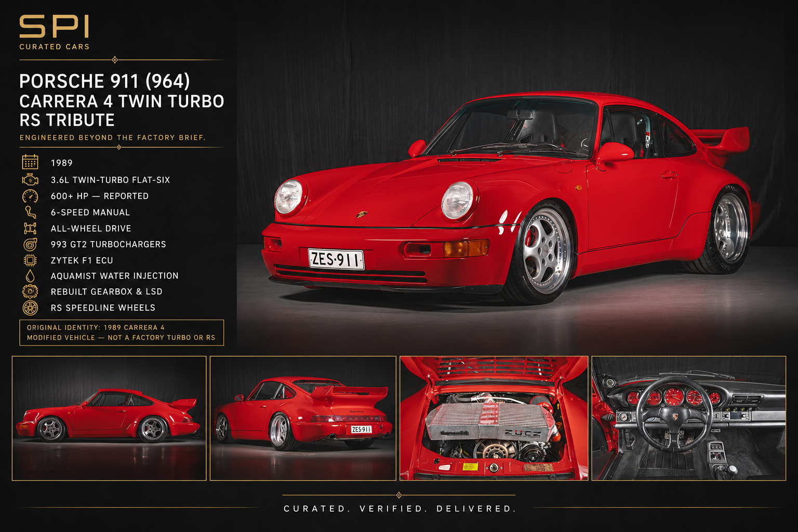Click the chip icon beside Zytek F1 ECU
This screenshot has height=532, width=798.
click(x=30, y=260)
